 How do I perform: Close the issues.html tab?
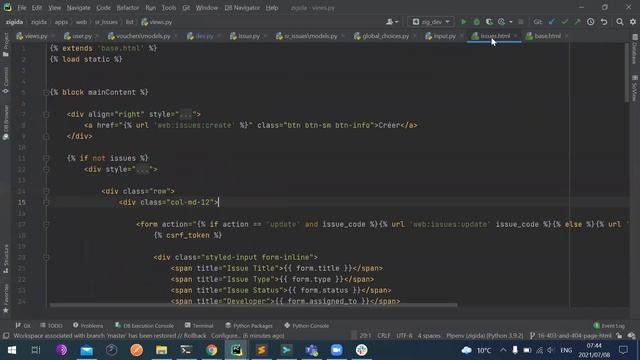[516, 36]
